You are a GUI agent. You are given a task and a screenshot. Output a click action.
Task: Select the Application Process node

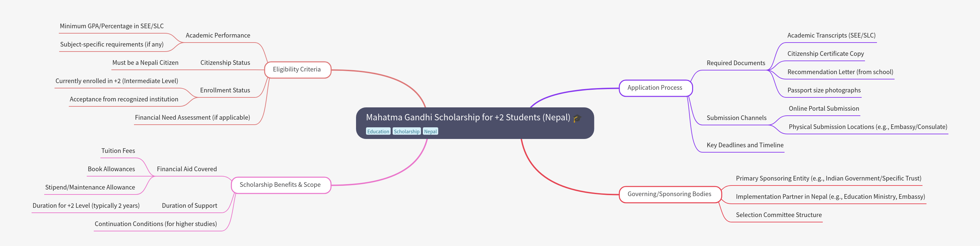pyautogui.click(x=655, y=88)
